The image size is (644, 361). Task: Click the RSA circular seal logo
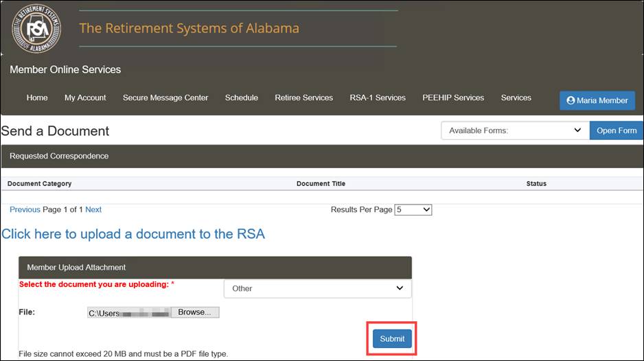36,28
